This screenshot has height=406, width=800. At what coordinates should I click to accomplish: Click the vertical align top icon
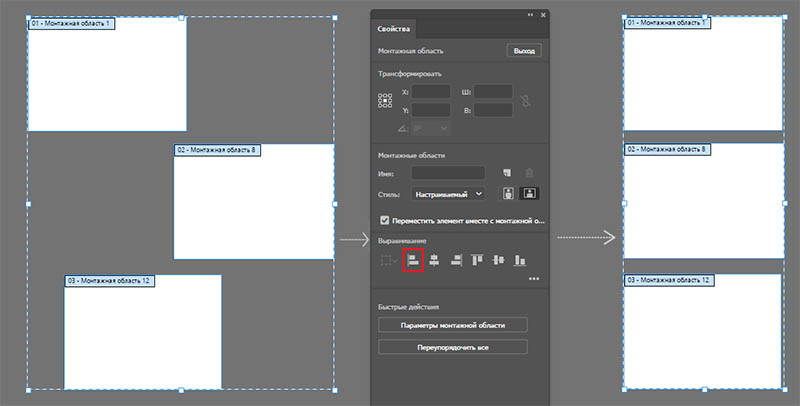(477, 260)
